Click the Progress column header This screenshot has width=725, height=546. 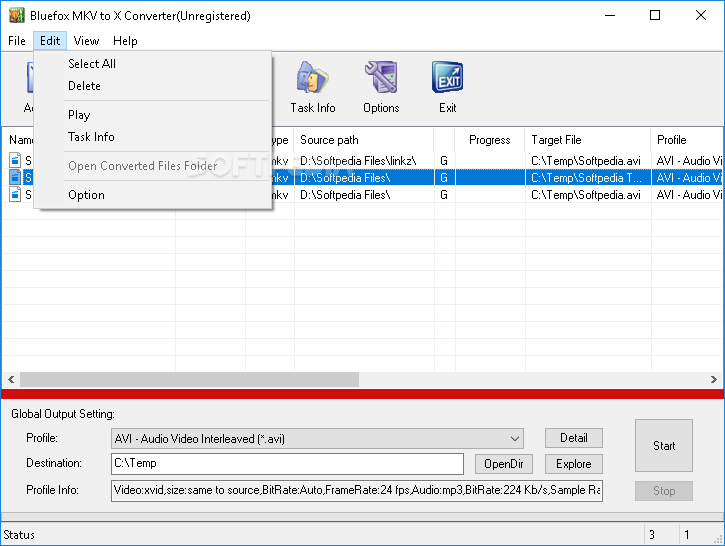[490, 140]
